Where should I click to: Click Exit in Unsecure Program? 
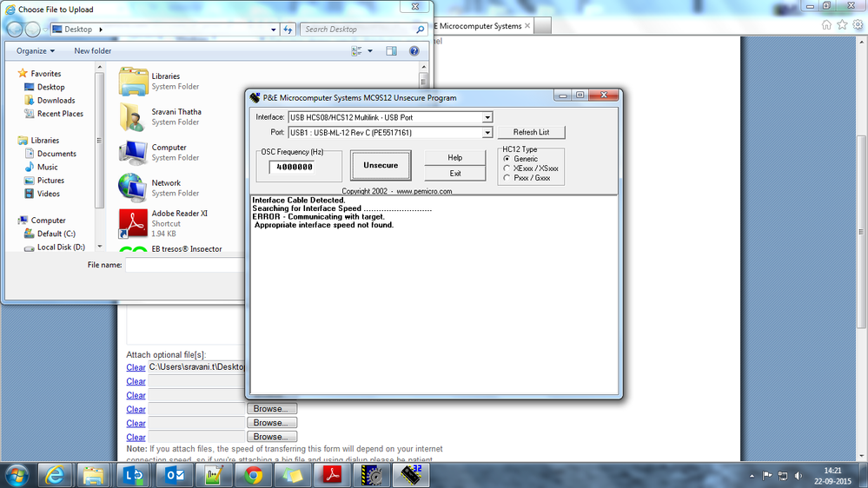coord(455,173)
